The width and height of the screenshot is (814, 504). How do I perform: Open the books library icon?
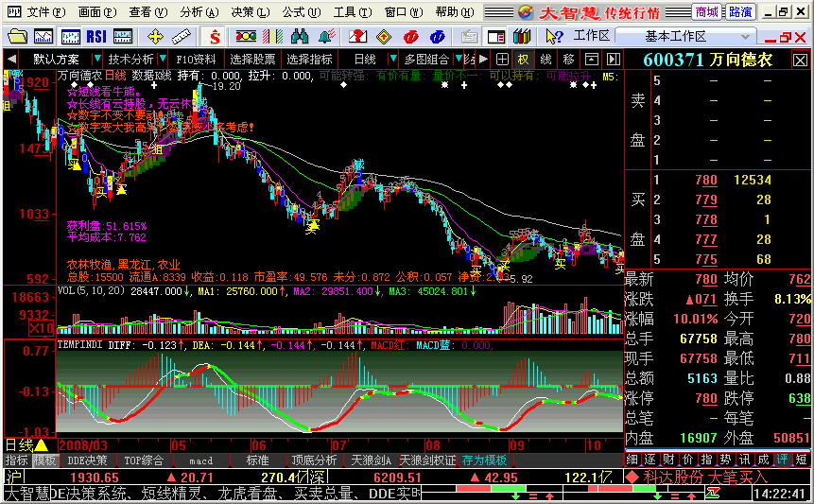tap(522, 36)
